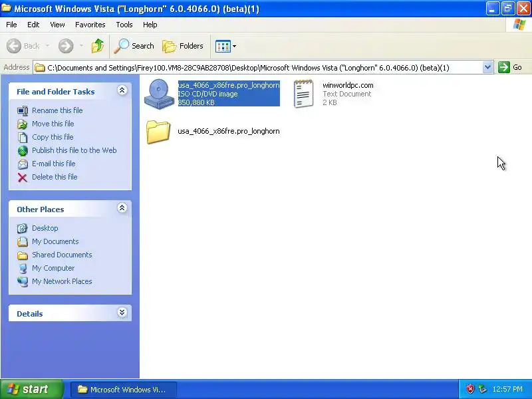Click the Copy this file link
The image size is (532, 399).
pyautogui.click(x=53, y=137)
